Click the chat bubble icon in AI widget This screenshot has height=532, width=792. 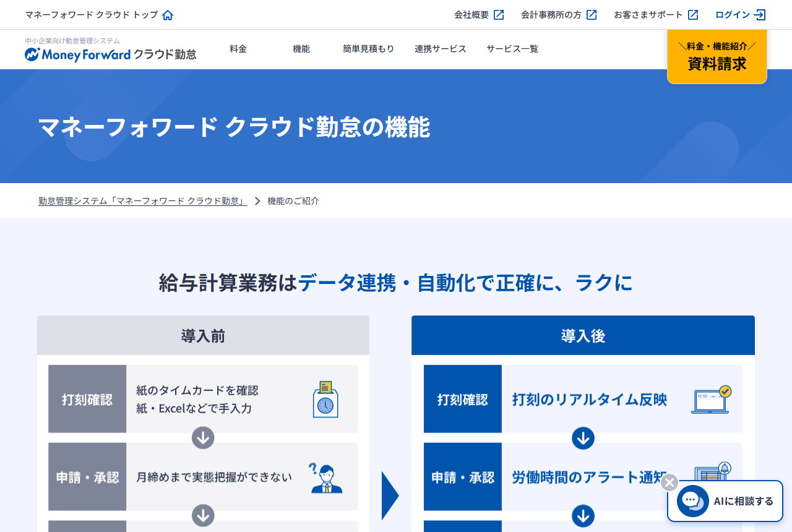point(693,501)
